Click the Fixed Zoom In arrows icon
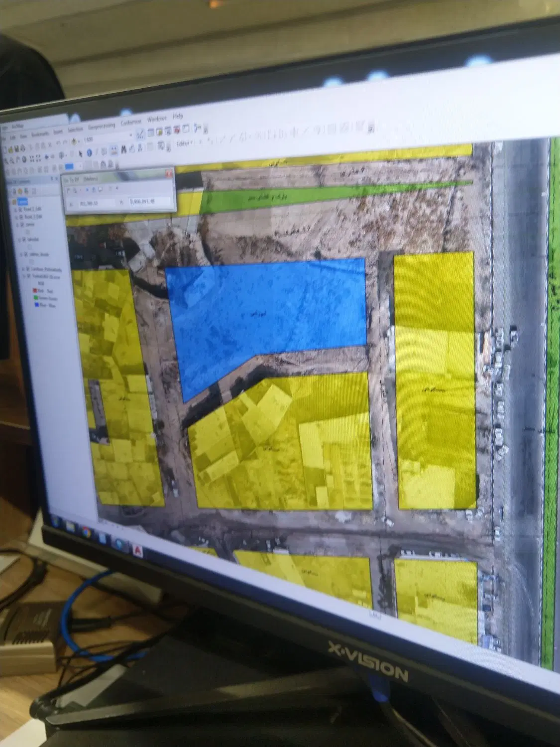Image resolution: width=560 pixels, height=747 pixels. point(31,159)
